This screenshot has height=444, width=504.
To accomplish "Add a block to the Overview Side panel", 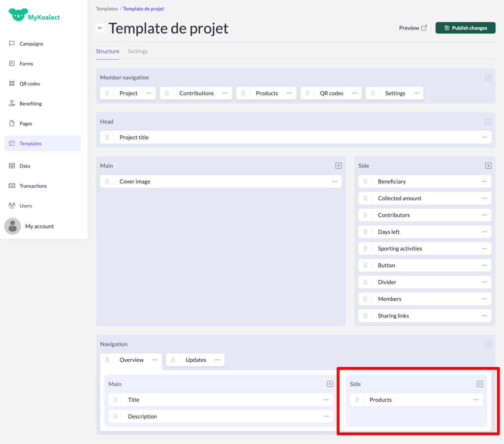I will pyautogui.click(x=479, y=384).
